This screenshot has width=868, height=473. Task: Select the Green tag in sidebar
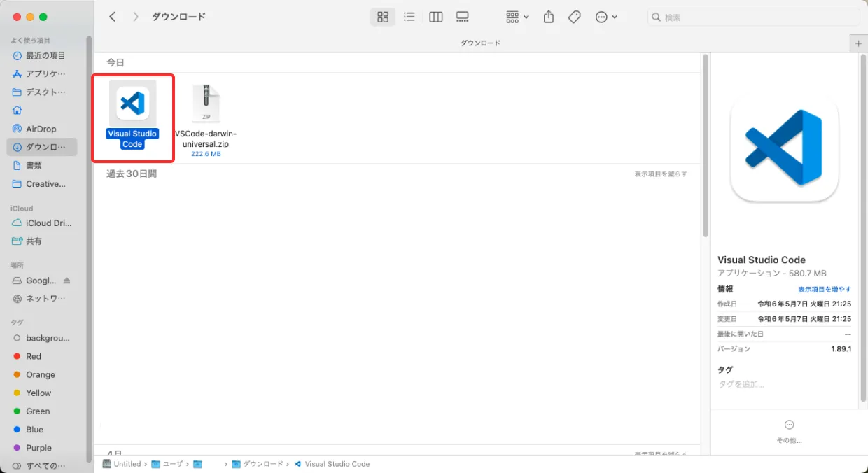point(43,411)
